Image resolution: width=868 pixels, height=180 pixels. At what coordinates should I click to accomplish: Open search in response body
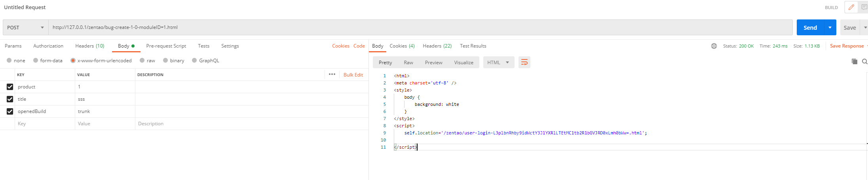click(864, 61)
